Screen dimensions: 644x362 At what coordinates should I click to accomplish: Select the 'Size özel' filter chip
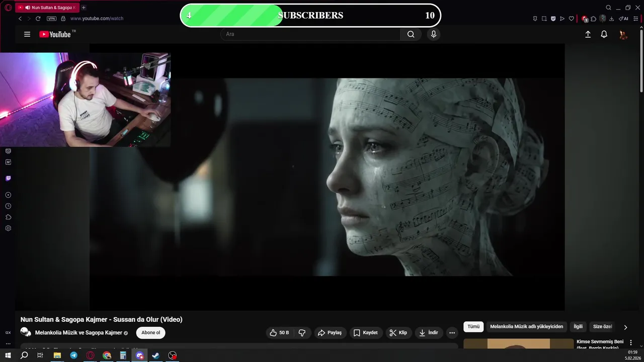[x=602, y=327]
